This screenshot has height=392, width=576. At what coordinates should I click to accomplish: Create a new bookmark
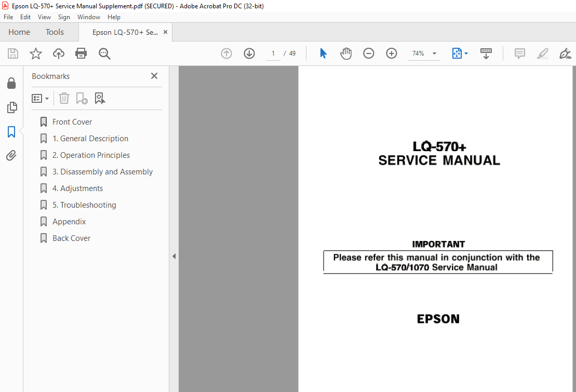(x=82, y=98)
